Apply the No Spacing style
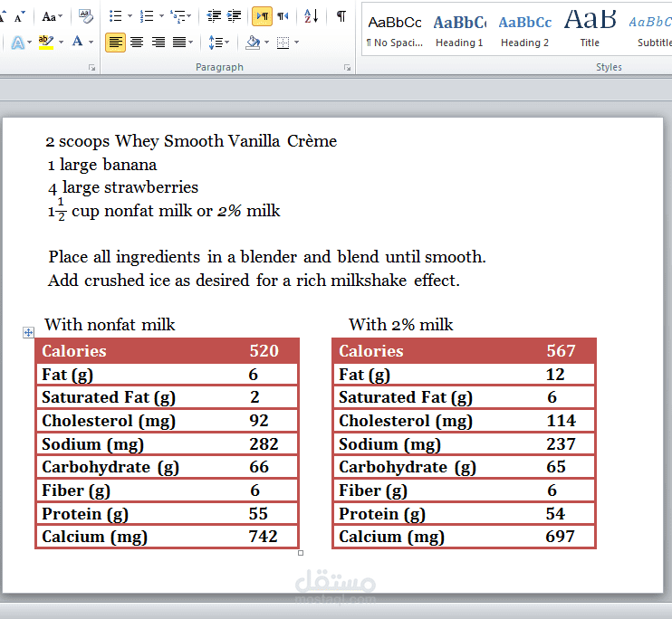Viewport: 672px width, 619px height. (x=395, y=29)
